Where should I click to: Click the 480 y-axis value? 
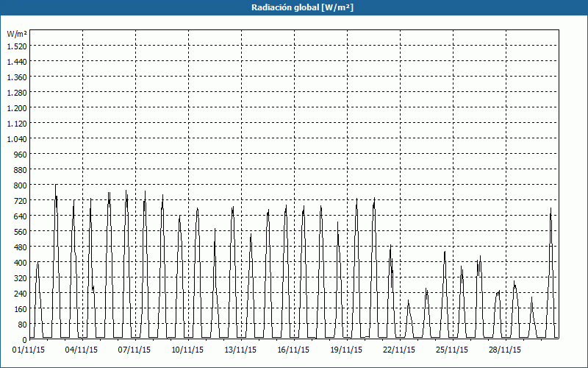21,247
